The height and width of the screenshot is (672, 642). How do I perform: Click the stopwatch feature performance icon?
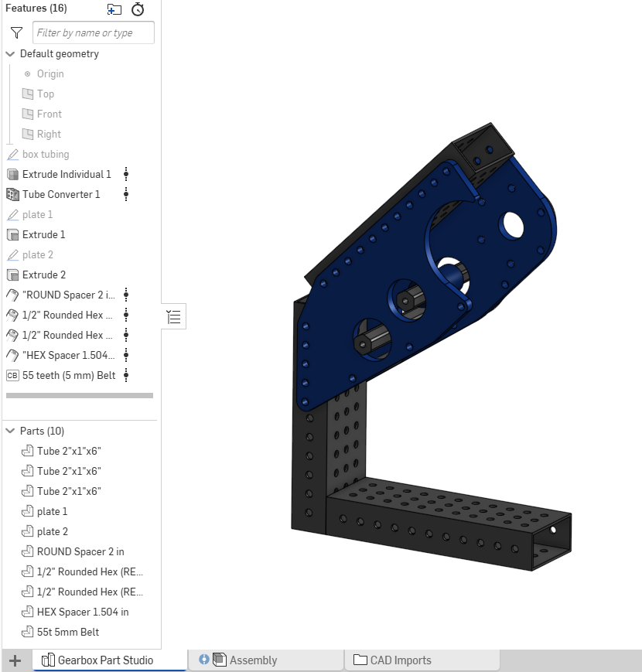coord(138,9)
